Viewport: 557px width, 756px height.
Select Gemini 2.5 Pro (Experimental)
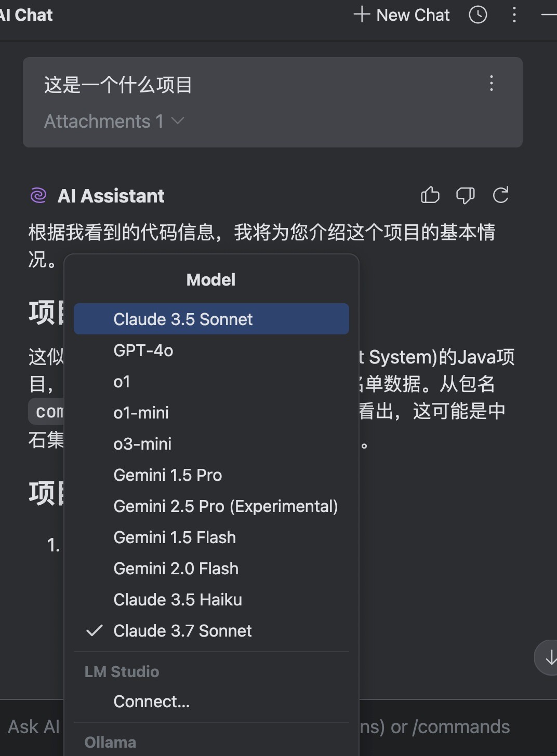(x=226, y=506)
